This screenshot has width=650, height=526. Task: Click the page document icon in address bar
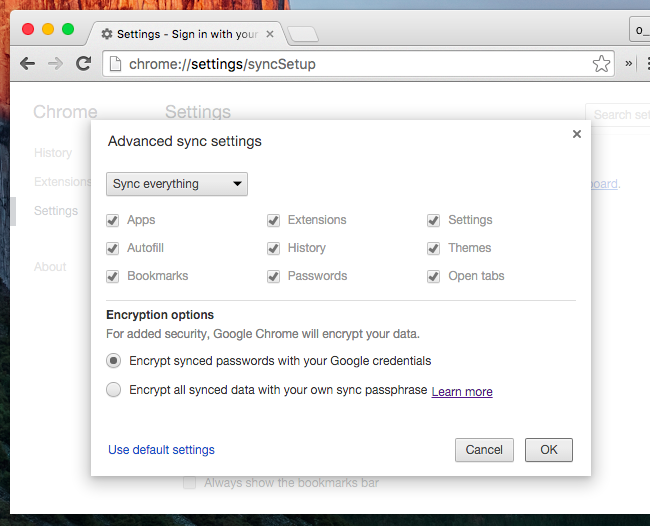click(115, 64)
